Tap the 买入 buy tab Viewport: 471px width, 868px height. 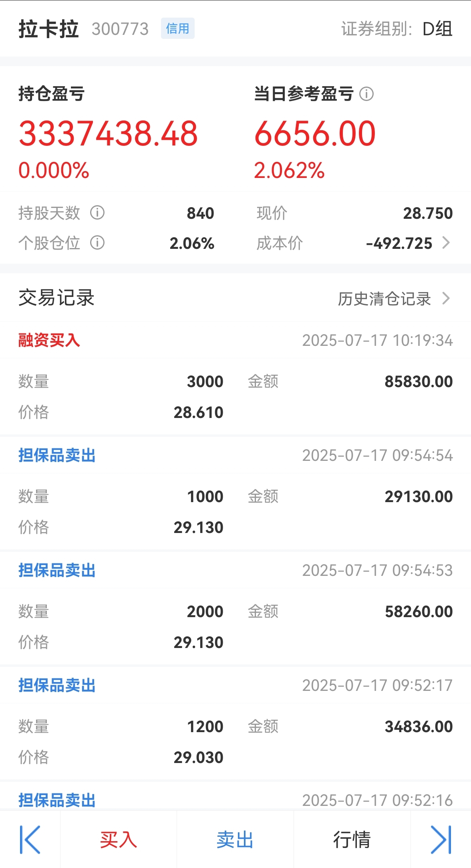click(119, 840)
